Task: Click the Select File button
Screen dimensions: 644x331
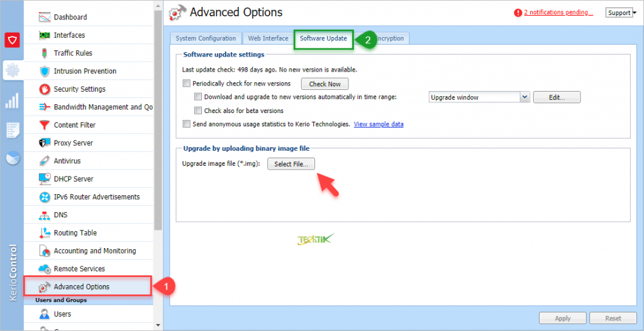Action: 291,164
